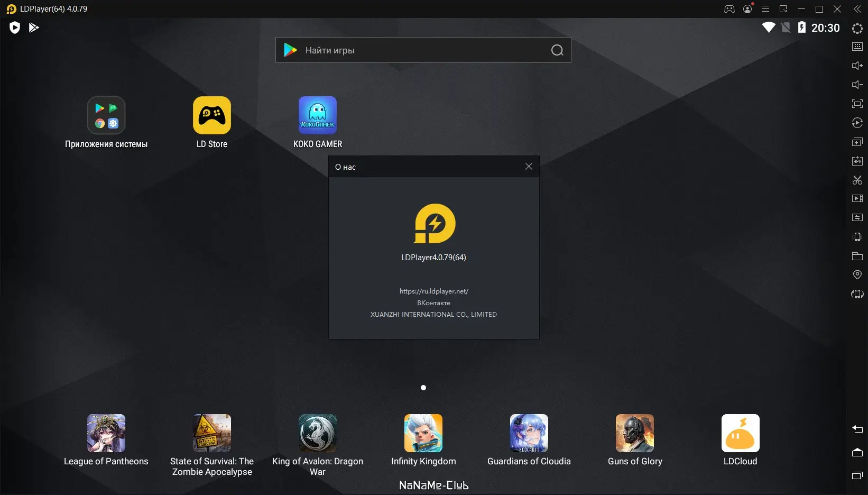Screen dimensions: 868x495
Task: Click the Play Store notification icon
Action: pyautogui.click(x=34, y=27)
